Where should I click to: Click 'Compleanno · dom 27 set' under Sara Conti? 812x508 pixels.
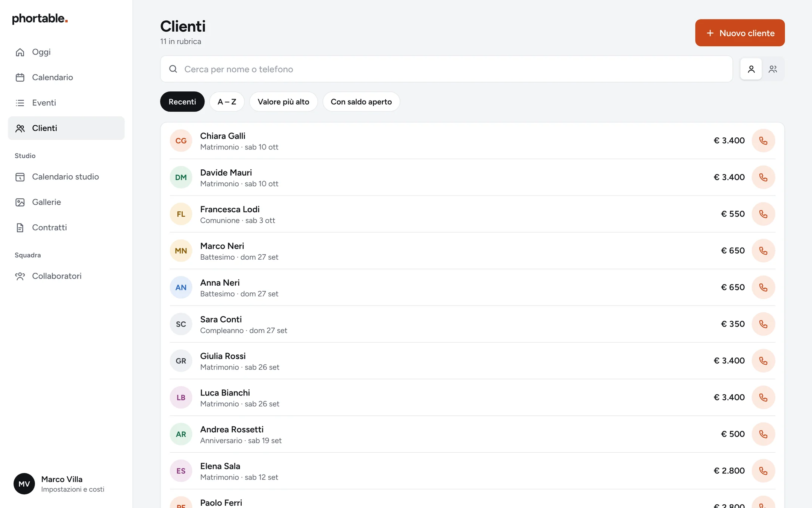244,330
